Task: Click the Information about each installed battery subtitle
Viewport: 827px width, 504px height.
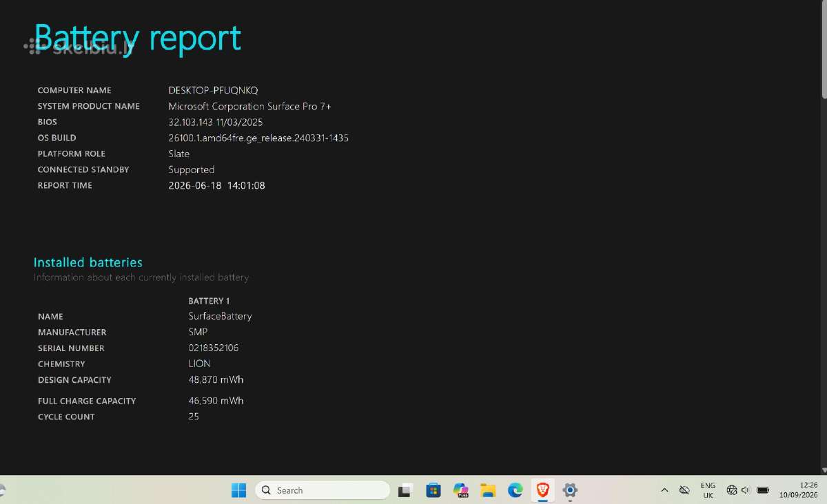Action: tap(141, 277)
